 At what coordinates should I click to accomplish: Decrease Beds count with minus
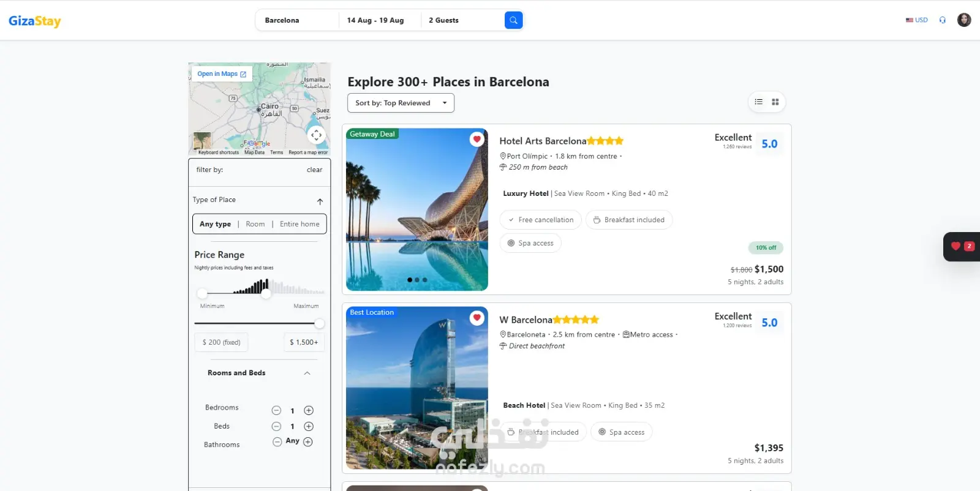coord(276,427)
